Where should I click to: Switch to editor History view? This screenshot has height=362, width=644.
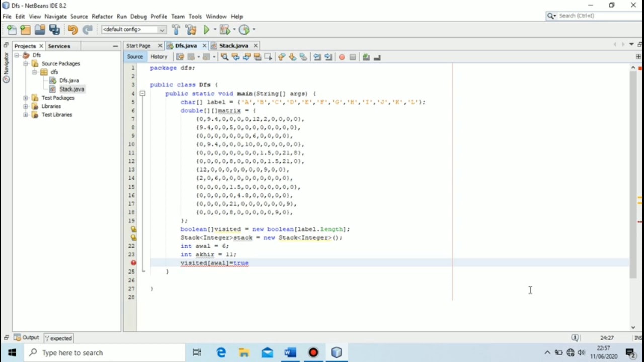click(158, 57)
